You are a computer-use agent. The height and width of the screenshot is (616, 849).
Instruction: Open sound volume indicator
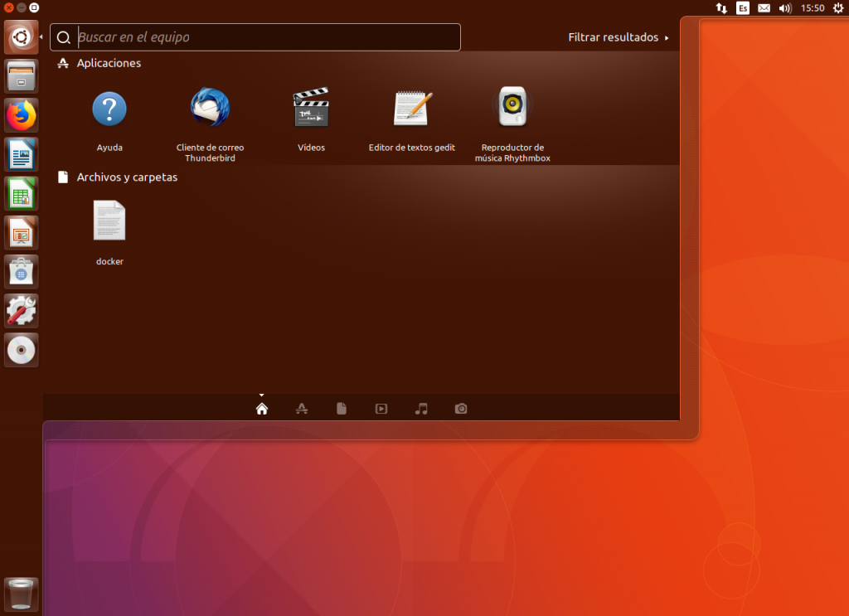(785, 8)
